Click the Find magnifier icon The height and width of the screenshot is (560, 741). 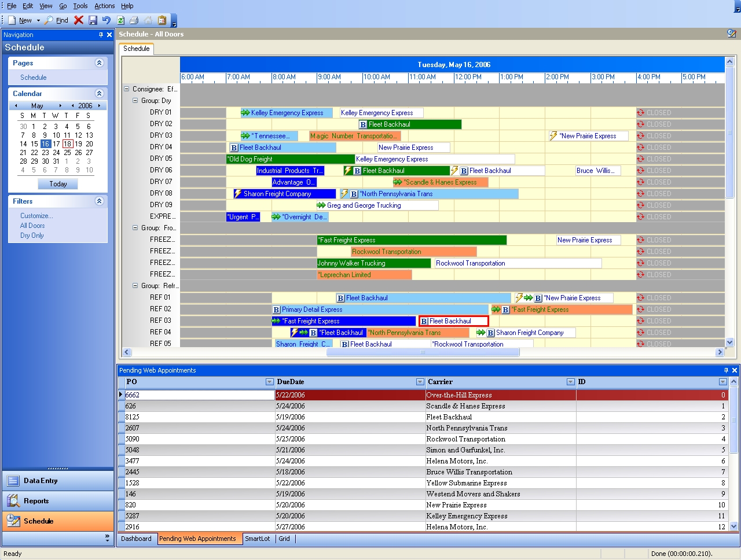pos(49,20)
